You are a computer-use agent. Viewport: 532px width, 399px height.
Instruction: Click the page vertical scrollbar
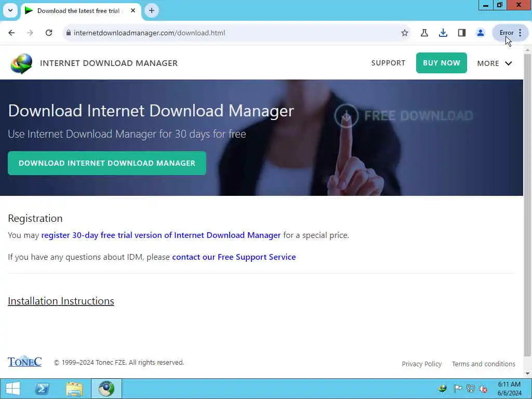coord(527,204)
